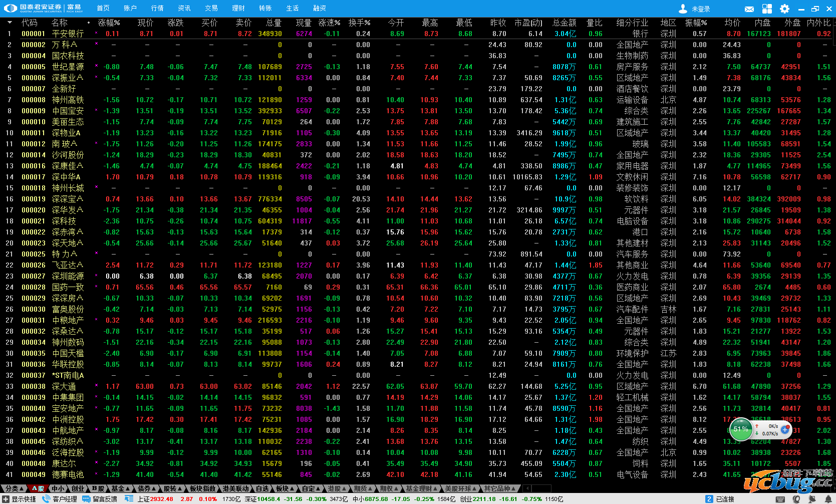836x504 pixels.
Task: Switch to the 自选 tab
Action: [x=262, y=488]
